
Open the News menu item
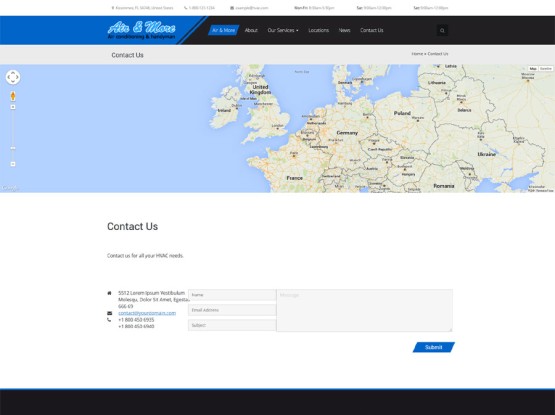coord(344,30)
